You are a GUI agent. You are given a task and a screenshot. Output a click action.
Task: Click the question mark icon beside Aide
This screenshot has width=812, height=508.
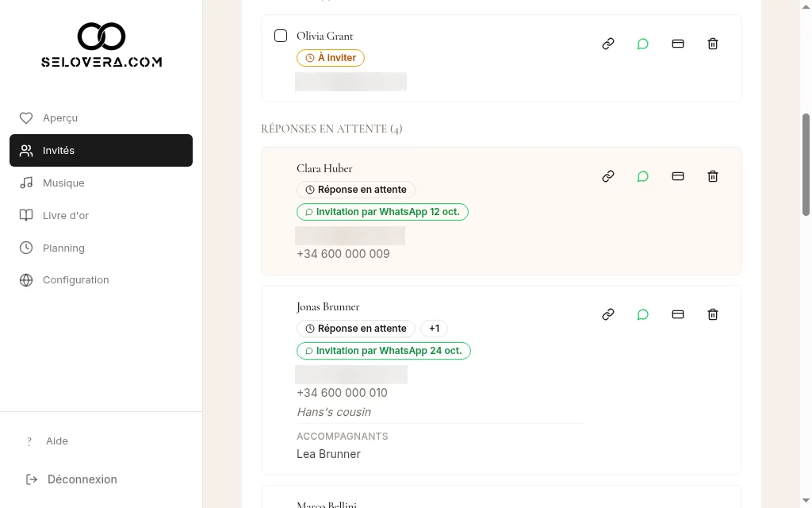click(29, 441)
